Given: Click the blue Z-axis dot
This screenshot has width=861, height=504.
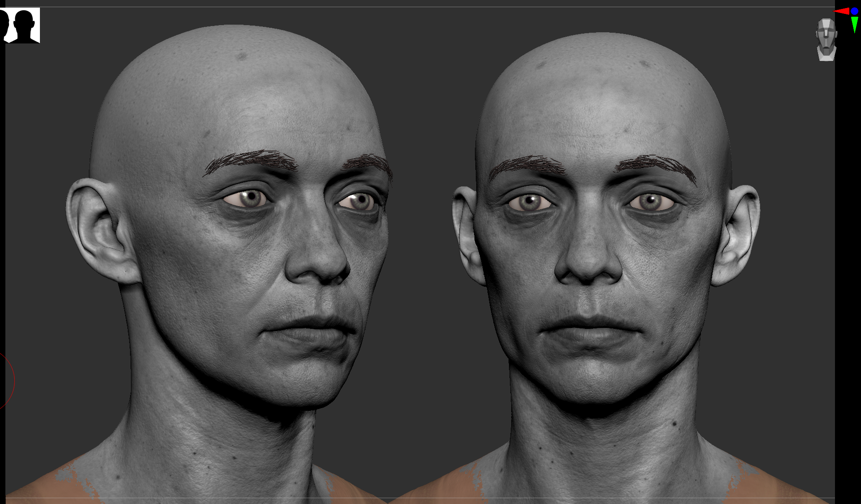Looking at the screenshot, I should (x=854, y=11).
